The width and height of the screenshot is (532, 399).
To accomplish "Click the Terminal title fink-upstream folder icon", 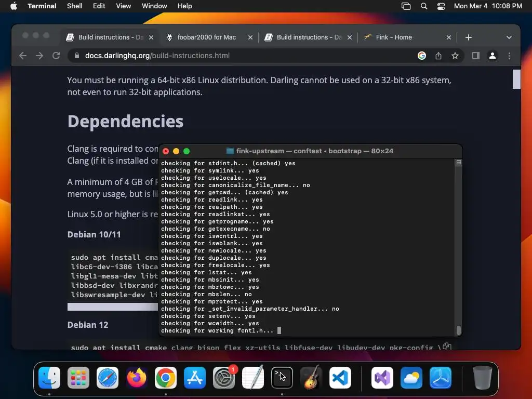I will tap(230, 151).
